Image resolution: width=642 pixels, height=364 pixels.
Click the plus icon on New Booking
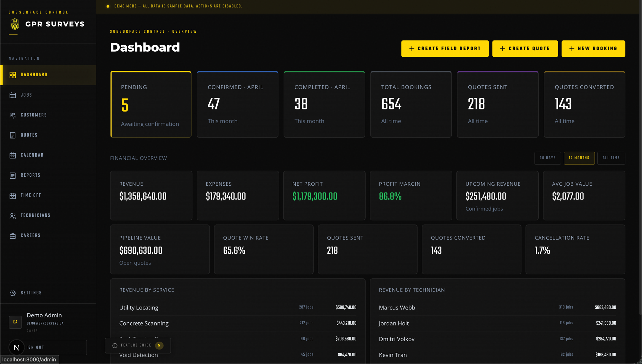[x=572, y=49]
